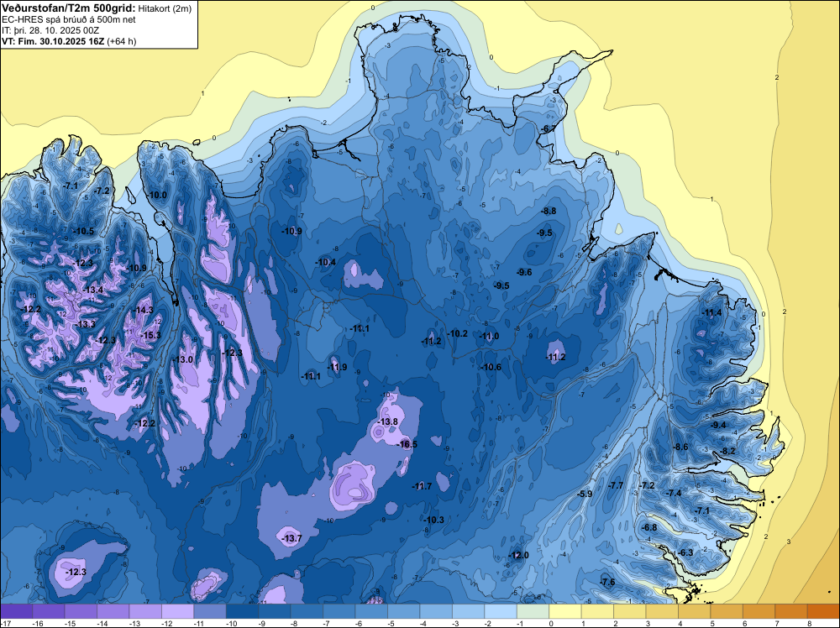The image size is (840, 628).
Task: Click the -6.8 temperature label
Action: coord(649,527)
